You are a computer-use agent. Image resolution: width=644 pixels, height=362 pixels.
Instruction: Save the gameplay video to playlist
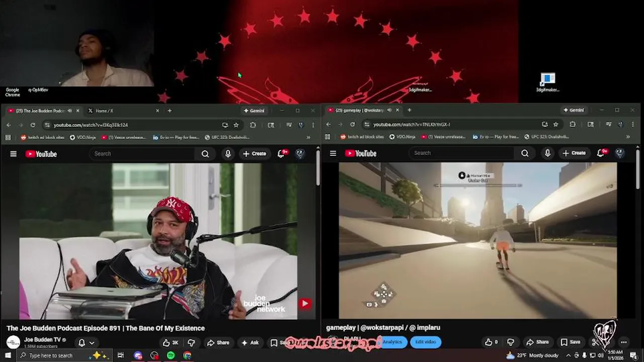(x=571, y=342)
